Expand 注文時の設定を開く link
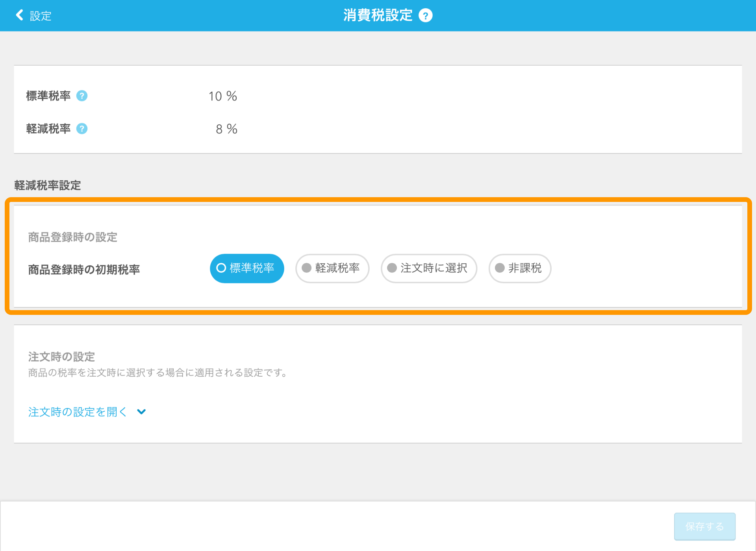This screenshot has height=551, width=756. [78, 412]
